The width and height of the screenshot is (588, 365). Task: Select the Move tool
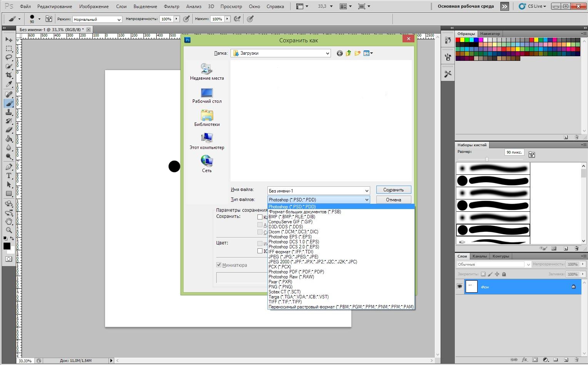pos(9,40)
